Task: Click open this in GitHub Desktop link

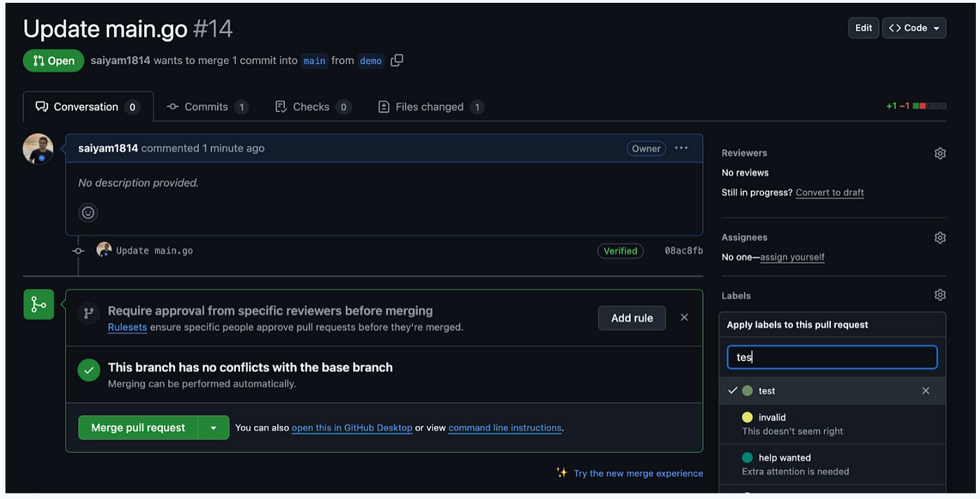Action: pos(352,428)
